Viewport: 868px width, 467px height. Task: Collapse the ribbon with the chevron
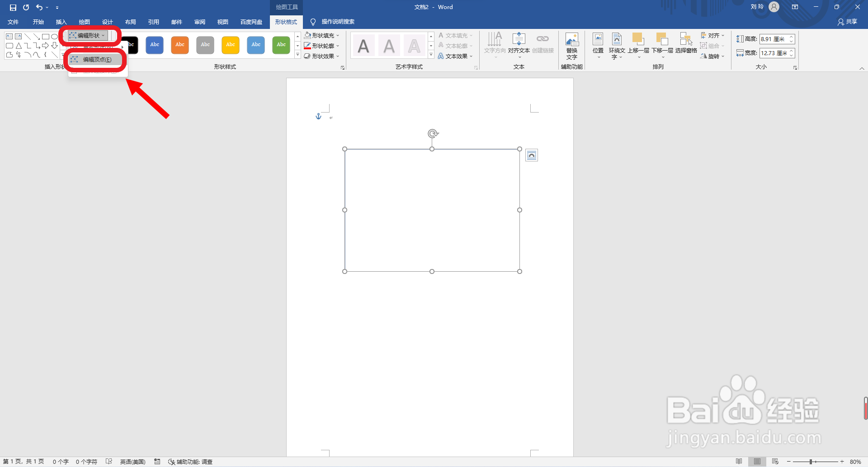(x=862, y=68)
